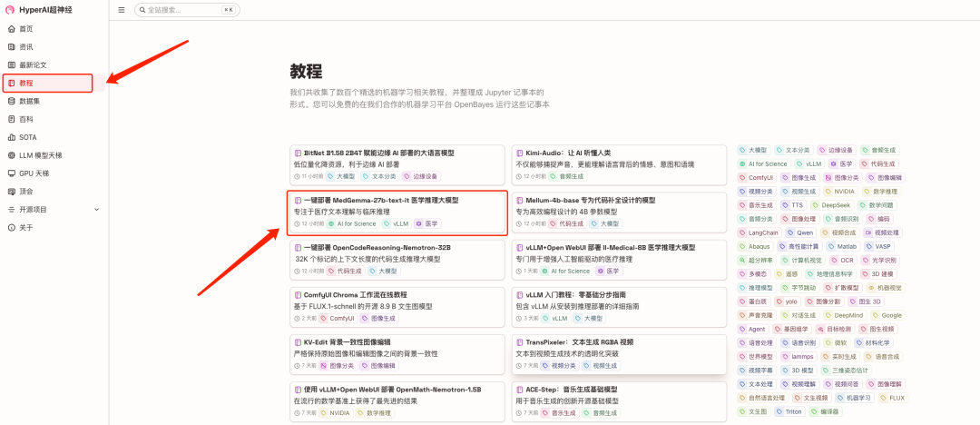This screenshot has height=425, width=980.
Task: Click 边缘设备 tag on the BitNet card
Action: [x=421, y=176]
